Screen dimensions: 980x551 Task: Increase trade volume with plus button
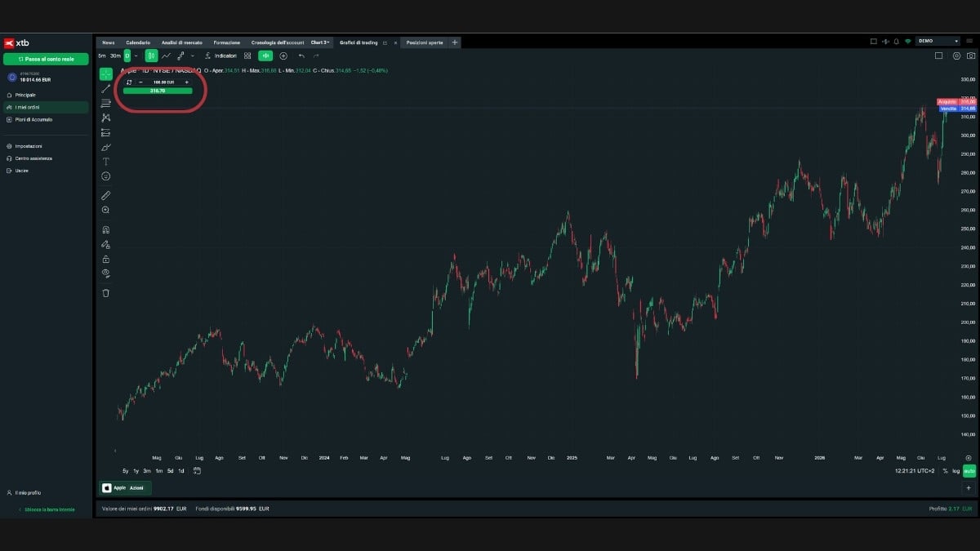[x=187, y=82]
